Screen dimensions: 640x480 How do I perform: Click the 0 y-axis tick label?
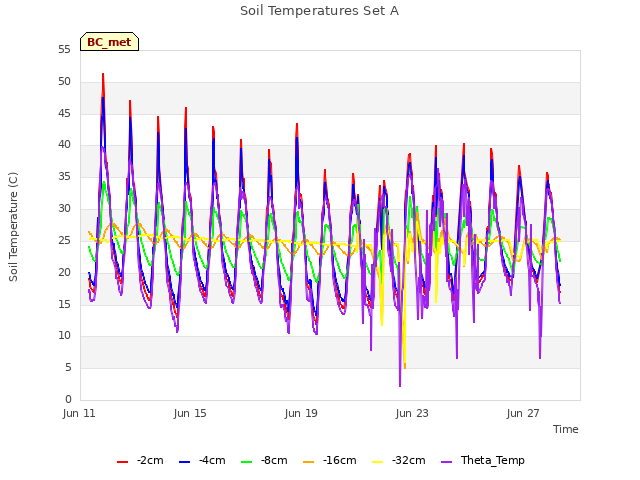click(68, 400)
